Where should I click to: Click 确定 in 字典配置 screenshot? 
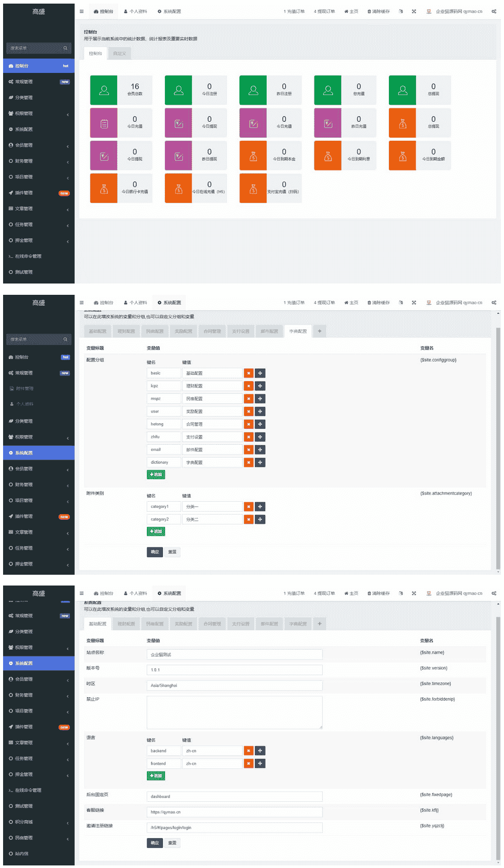(155, 552)
